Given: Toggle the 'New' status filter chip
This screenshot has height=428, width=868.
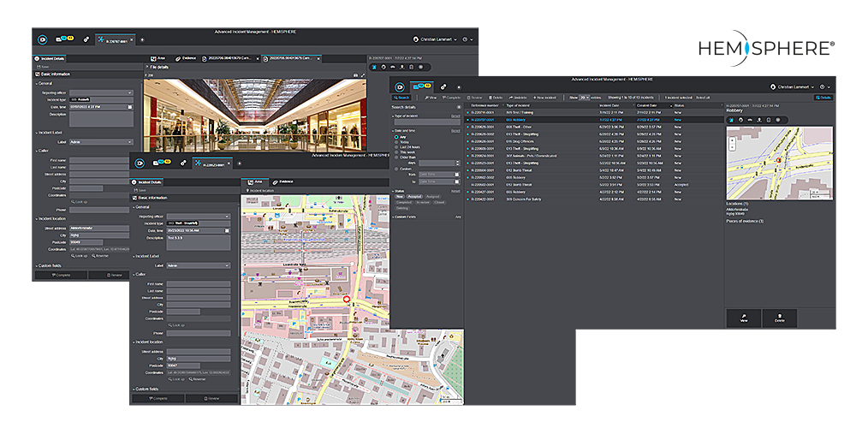Looking at the screenshot, I should pos(400,197).
